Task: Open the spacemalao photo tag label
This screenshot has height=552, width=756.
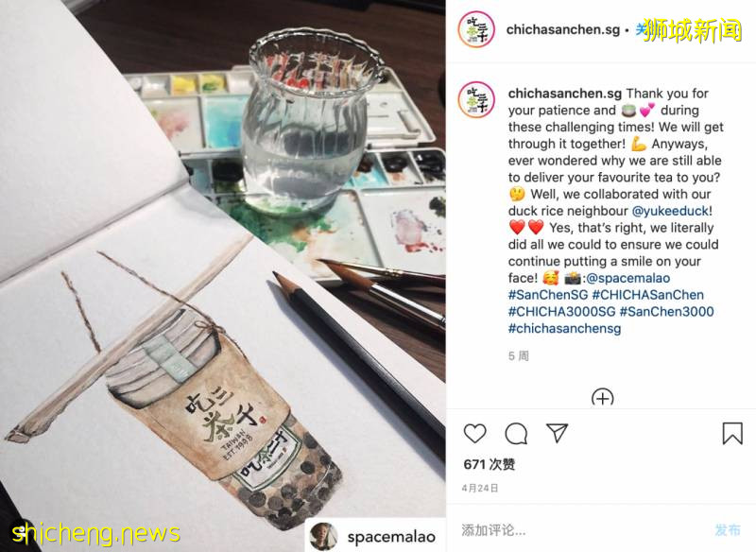Action: pos(391,537)
